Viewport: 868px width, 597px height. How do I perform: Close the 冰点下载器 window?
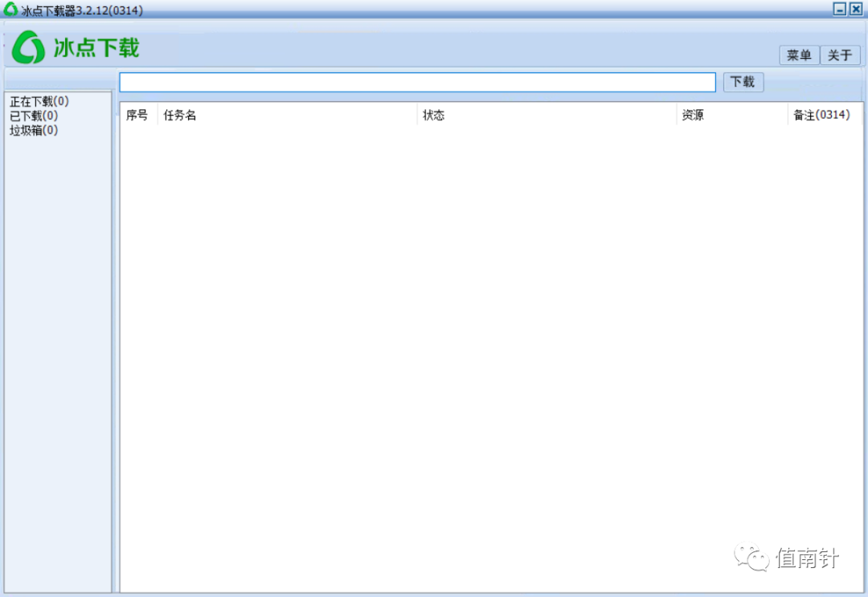(x=856, y=9)
